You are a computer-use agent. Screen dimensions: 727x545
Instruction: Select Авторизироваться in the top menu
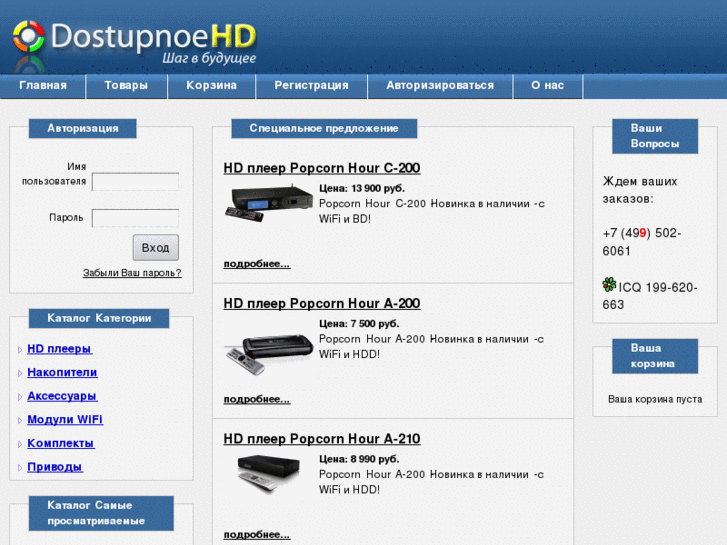(440, 86)
